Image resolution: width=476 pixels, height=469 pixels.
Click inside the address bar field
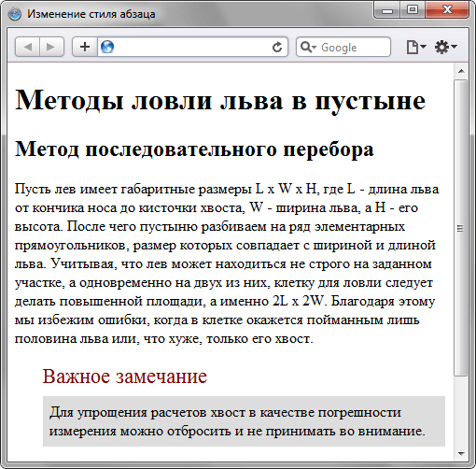(x=192, y=47)
